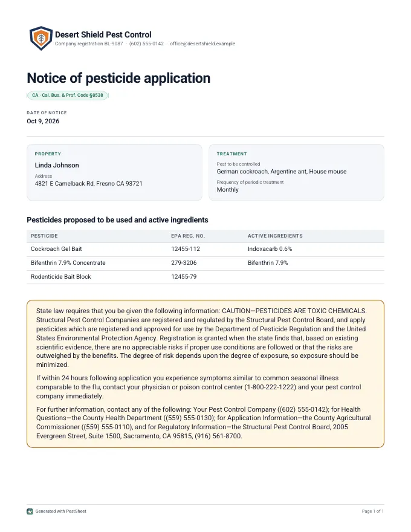Click the Monthly treatment frequency value
The width and height of the screenshot is (411, 532).
click(227, 190)
